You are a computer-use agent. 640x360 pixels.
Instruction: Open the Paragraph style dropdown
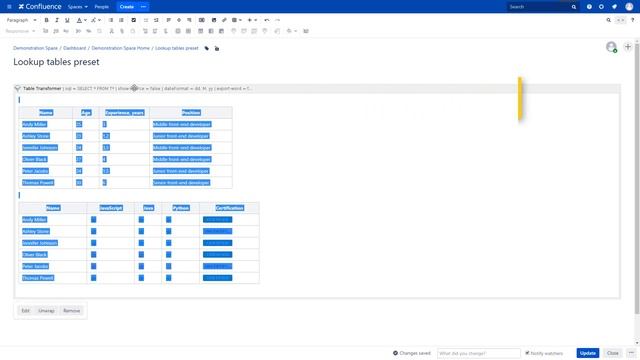tap(21, 20)
